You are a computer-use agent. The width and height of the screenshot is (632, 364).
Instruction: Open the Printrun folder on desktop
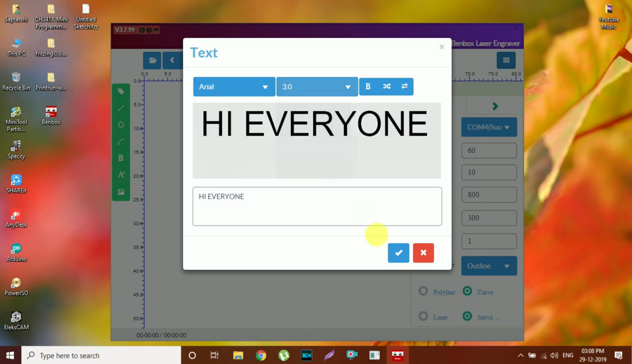[x=51, y=82]
